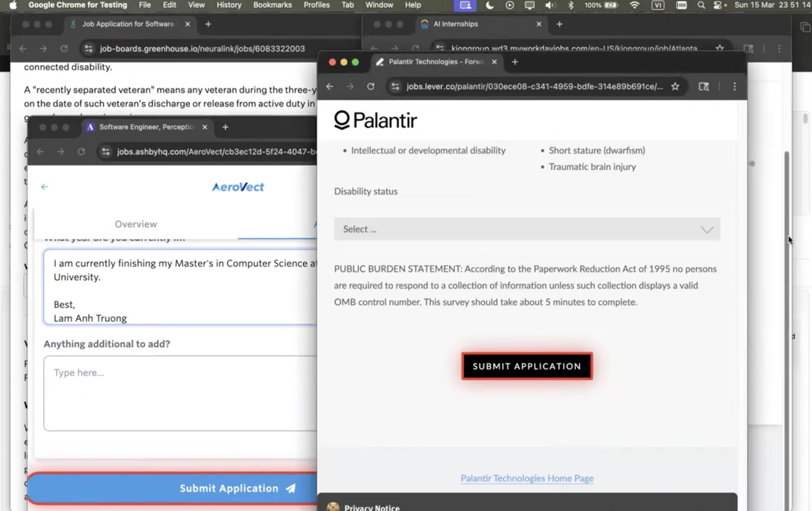Viewport: 812px width, 511px height.
Task: Click the AeroVect back arrow
Action: tap(45, 187)
